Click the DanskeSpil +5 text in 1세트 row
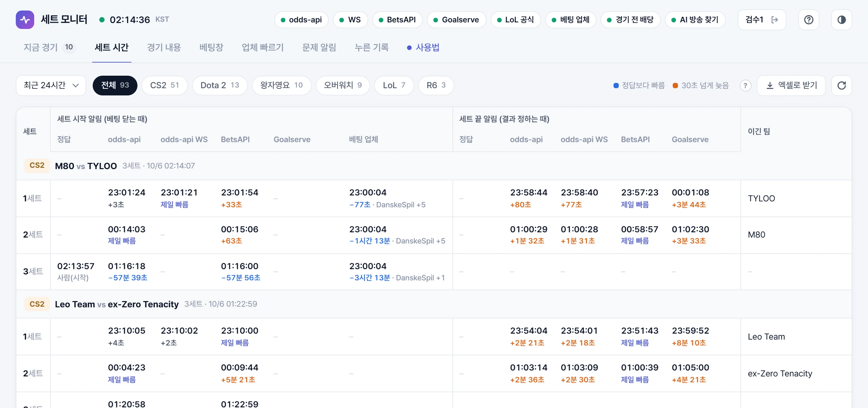Viewport: 868px width, 408px height. (401, 205)
